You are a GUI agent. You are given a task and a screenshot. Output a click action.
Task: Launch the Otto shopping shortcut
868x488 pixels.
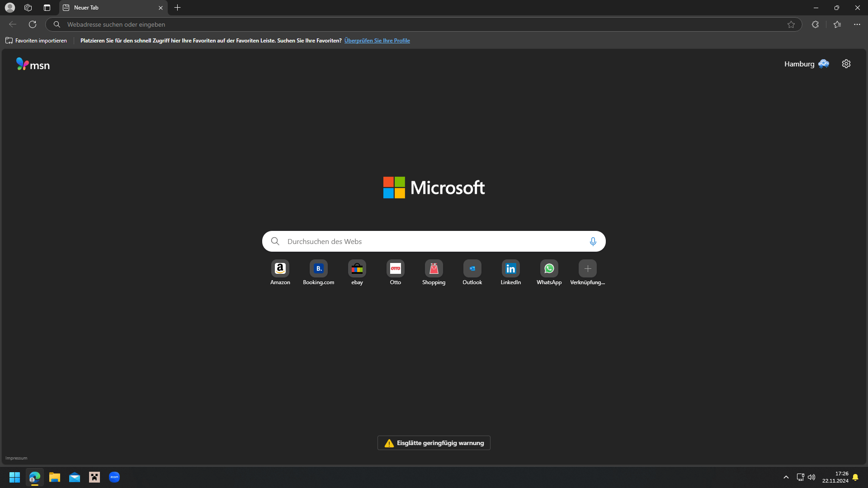coord(395,272)
